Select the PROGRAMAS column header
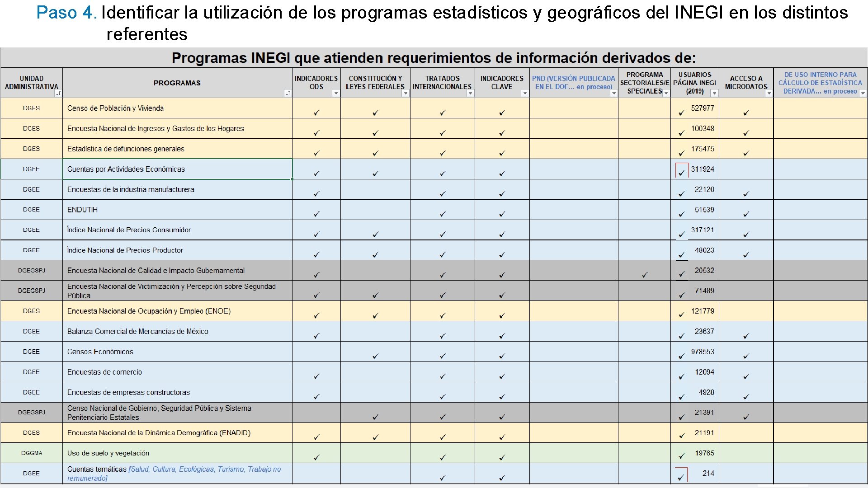This screenshot has height=488, width=868. pyautogui.click(x=177, y=83)
